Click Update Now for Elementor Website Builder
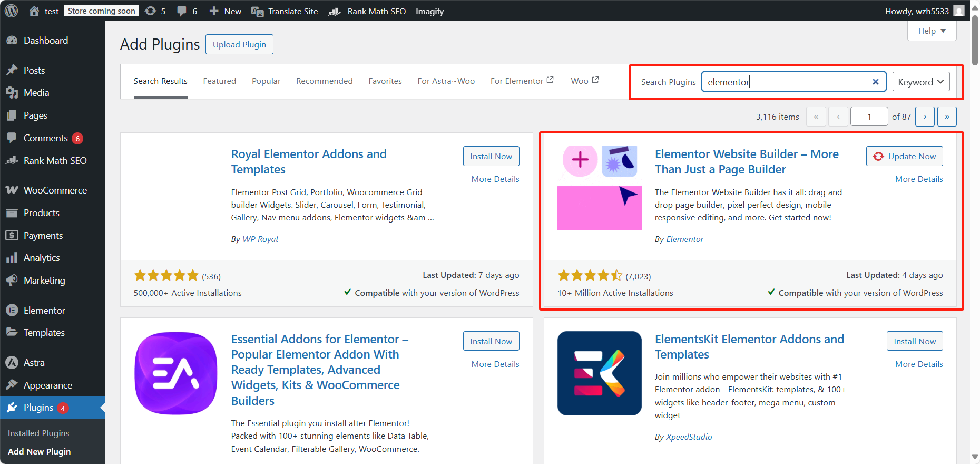 [904, 157]
